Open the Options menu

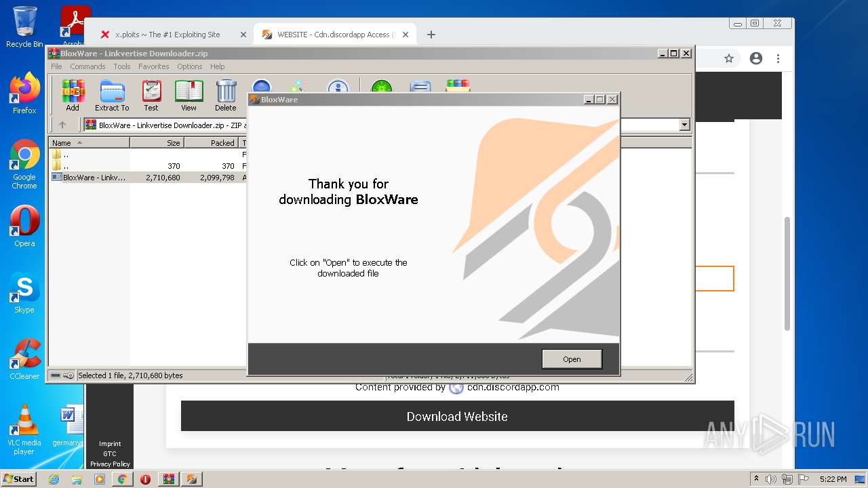(x=190, y=66)
